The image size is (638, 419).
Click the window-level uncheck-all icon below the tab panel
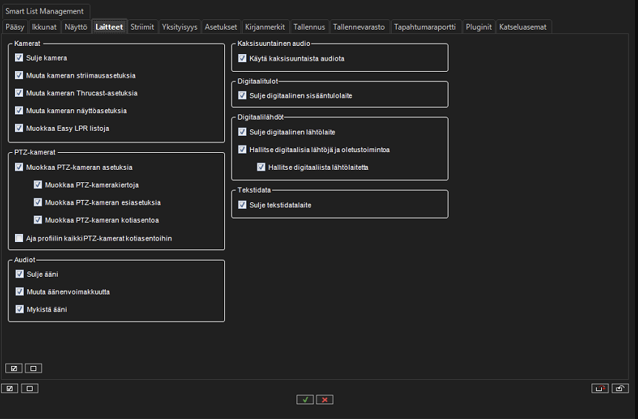(30, 388)
